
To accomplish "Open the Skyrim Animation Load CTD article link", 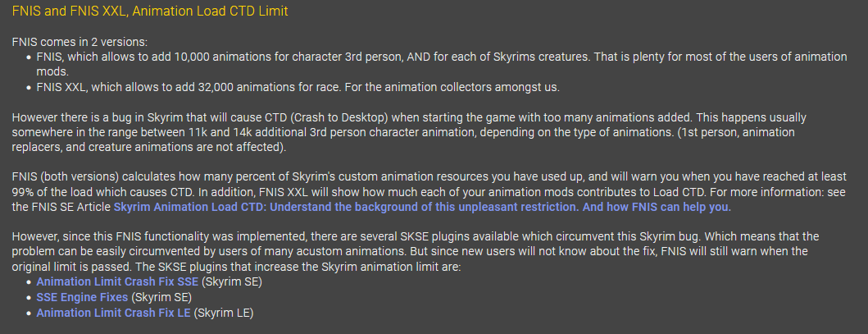I will [x=422, y=207].
